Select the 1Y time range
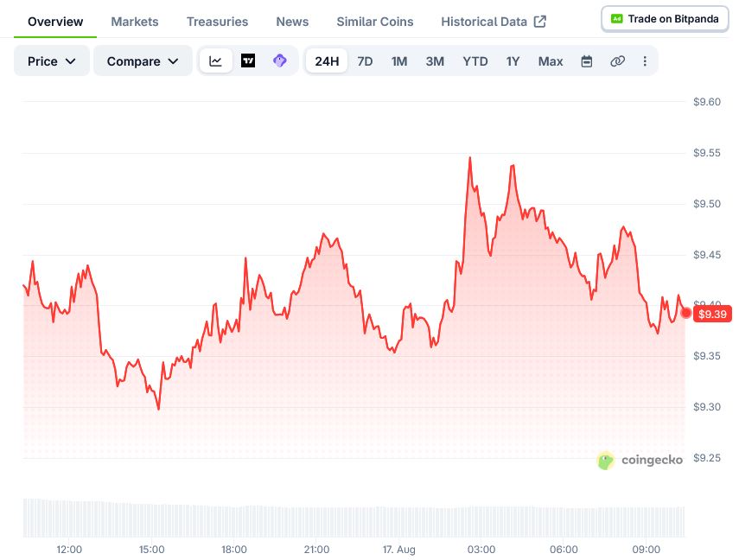Screen dimensions: 739x560 tap(513, 61)
